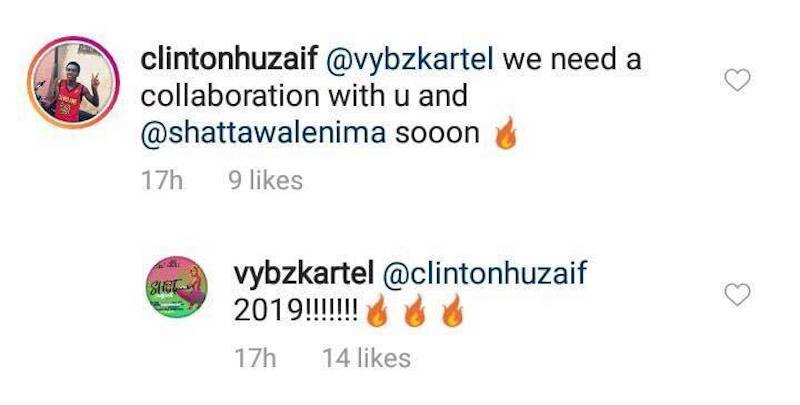The width and height of the screenshot is (800, 405).
Task: Click the 'collaboration with u and' comment text
Action: [x=304, y=96]
